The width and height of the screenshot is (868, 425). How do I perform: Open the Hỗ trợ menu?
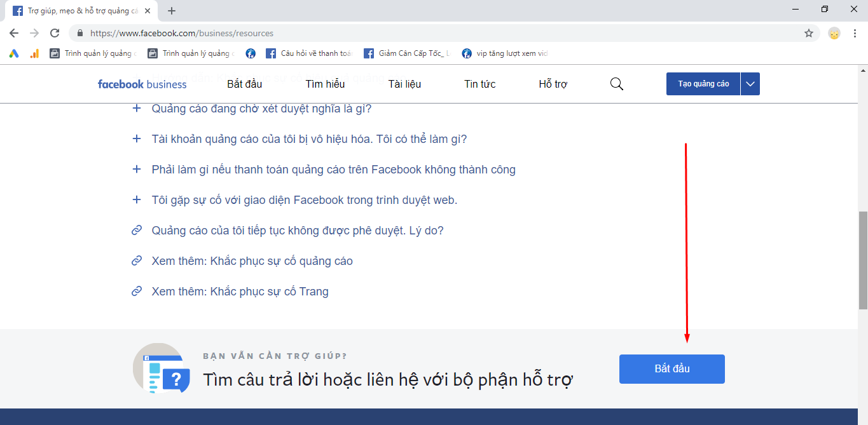(553, 84)
